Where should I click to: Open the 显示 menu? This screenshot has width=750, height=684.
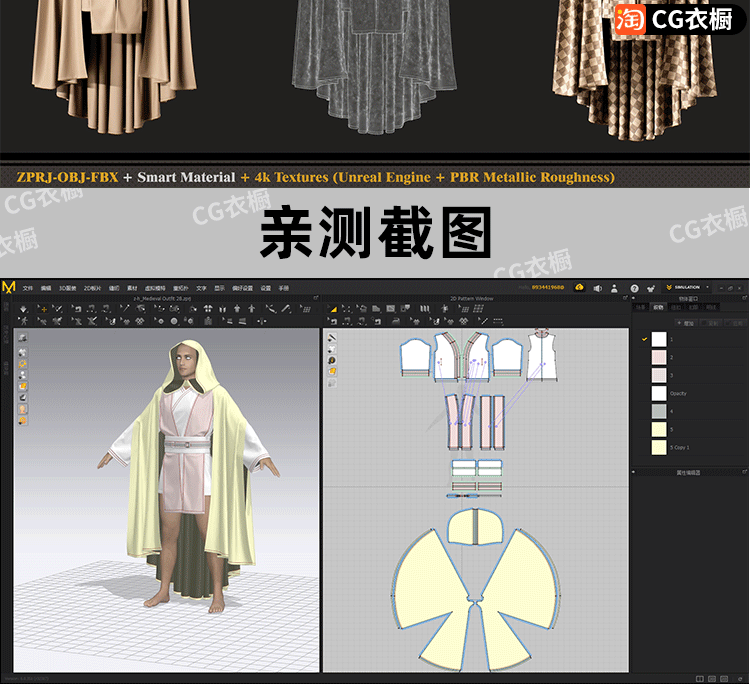tap(220, 288)
